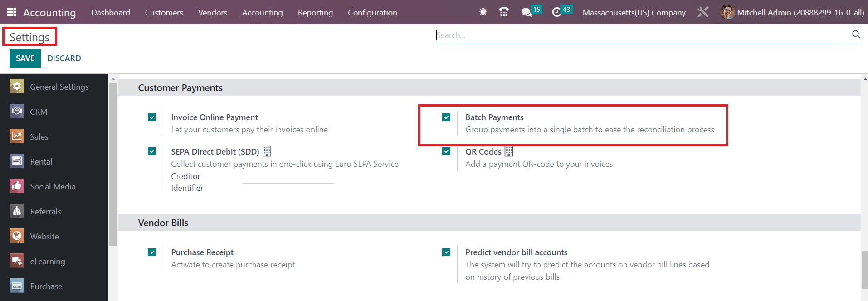Save the settings changes
Screen dimensions: 868x301
tap(25, 58)
